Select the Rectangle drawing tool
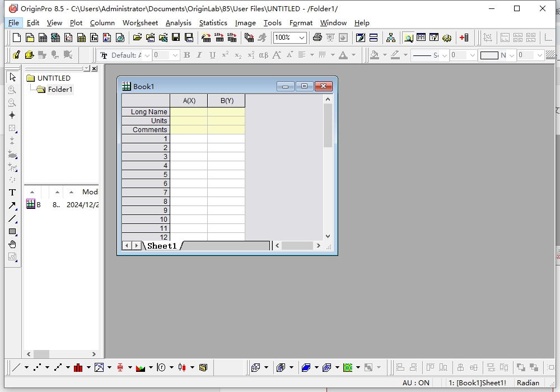This screenshot has width=560, height=392. 12,231
